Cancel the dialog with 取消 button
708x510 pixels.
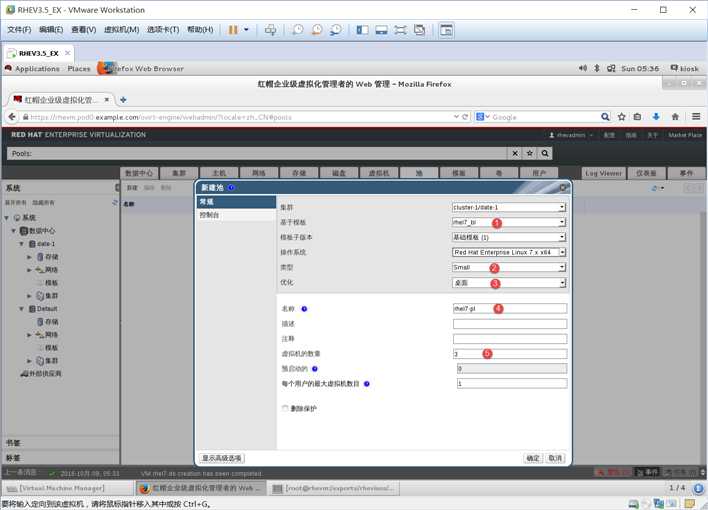click(555, 458)
